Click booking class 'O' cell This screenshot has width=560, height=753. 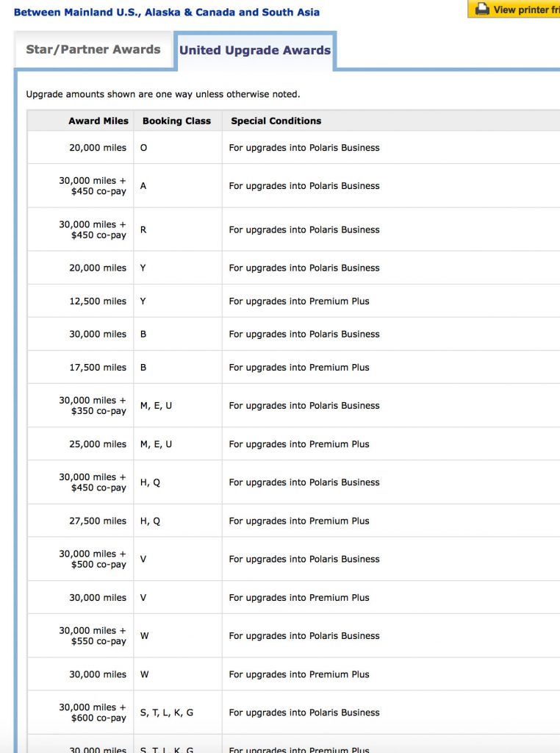click(x=143, y=147)
